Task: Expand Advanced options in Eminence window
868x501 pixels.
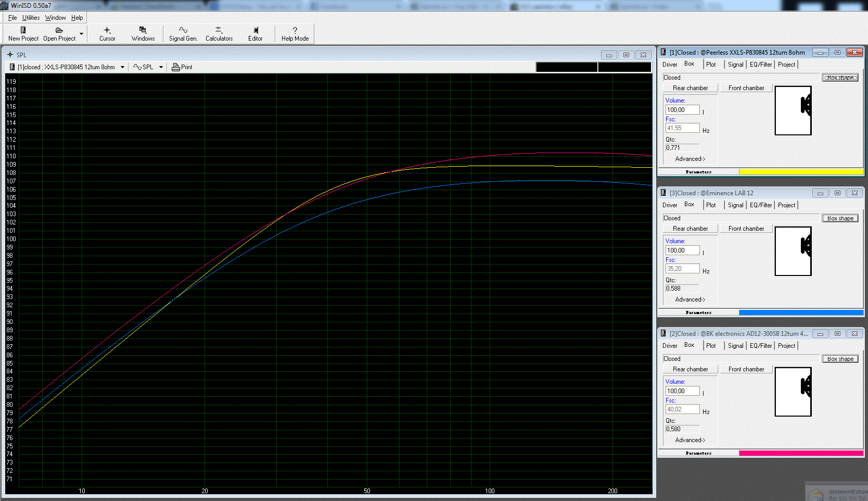Action: [690, 299]
